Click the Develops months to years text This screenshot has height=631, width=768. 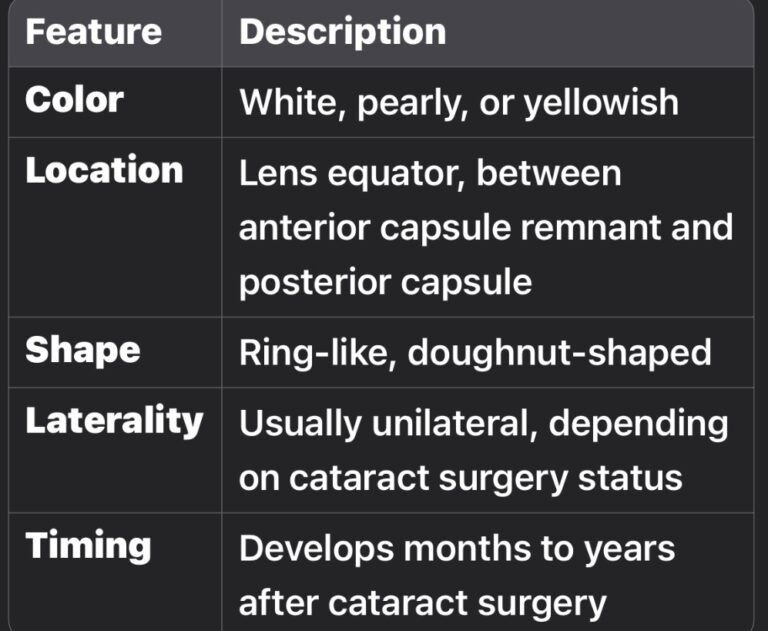(457, 549)
